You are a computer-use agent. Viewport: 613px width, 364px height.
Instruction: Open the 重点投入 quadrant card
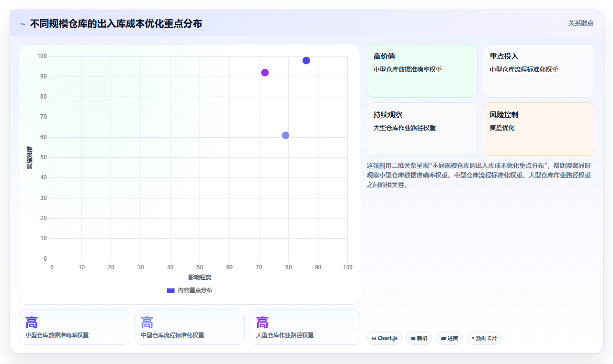coord(538,71)
